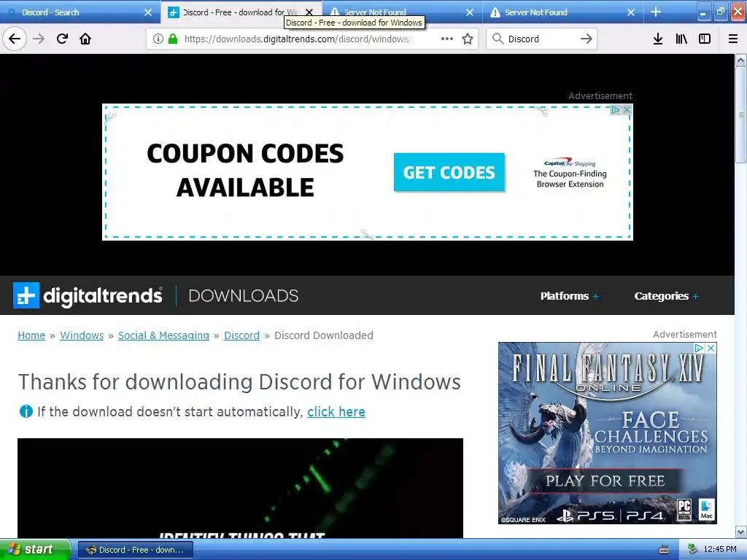Select the Discord taskbar window button
This screenshot has width=747, height=560.
(135, 550)
